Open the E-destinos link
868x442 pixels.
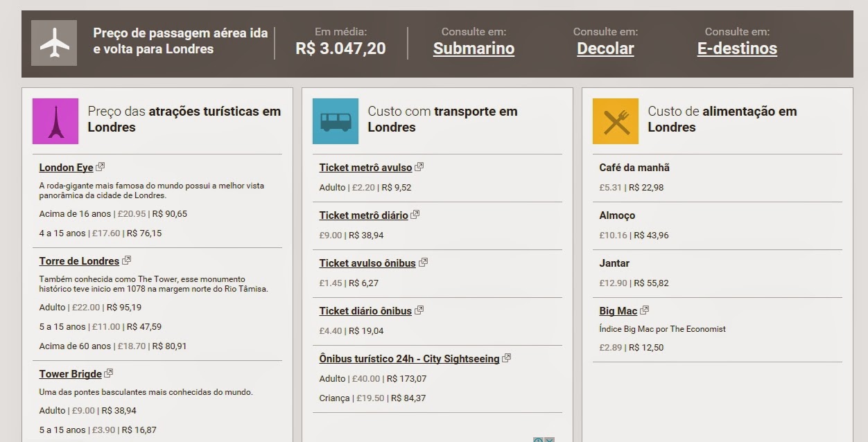737,48
